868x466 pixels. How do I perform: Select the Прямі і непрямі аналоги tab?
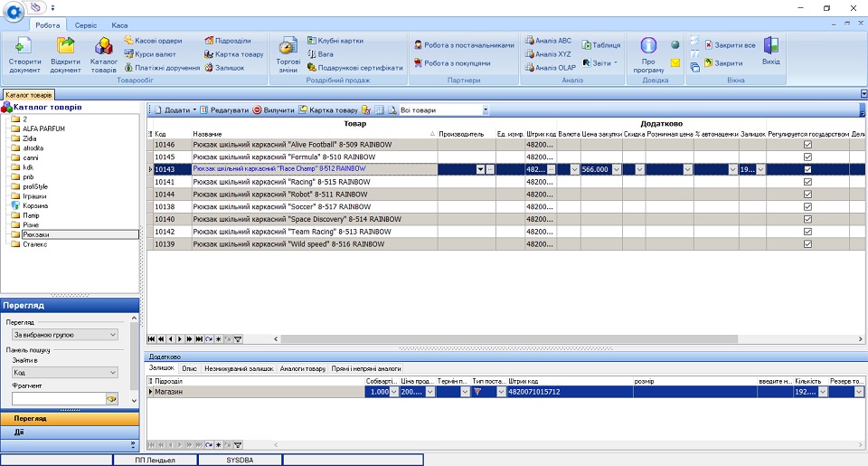pyautogui.click(x=366, y=368)
